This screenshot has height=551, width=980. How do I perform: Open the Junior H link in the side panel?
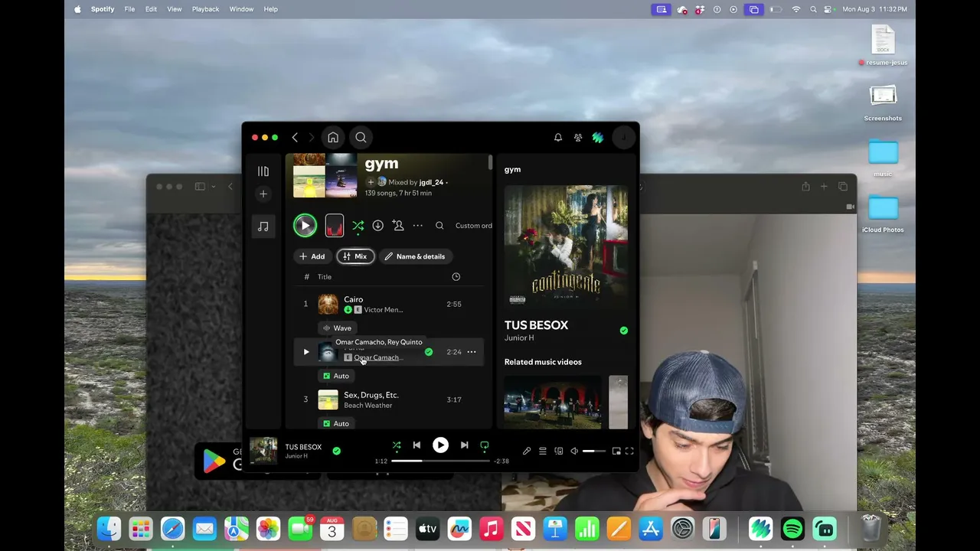click(x=519, y=338)
